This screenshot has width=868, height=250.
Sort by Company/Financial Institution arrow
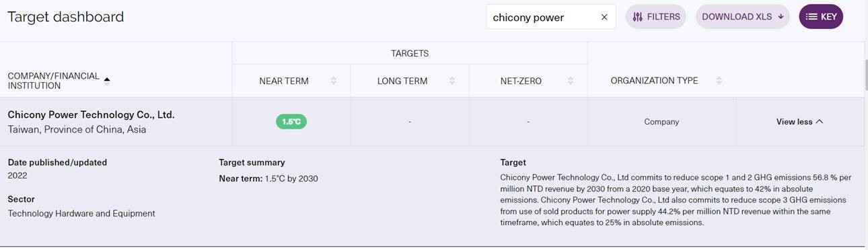click(106, 80)
